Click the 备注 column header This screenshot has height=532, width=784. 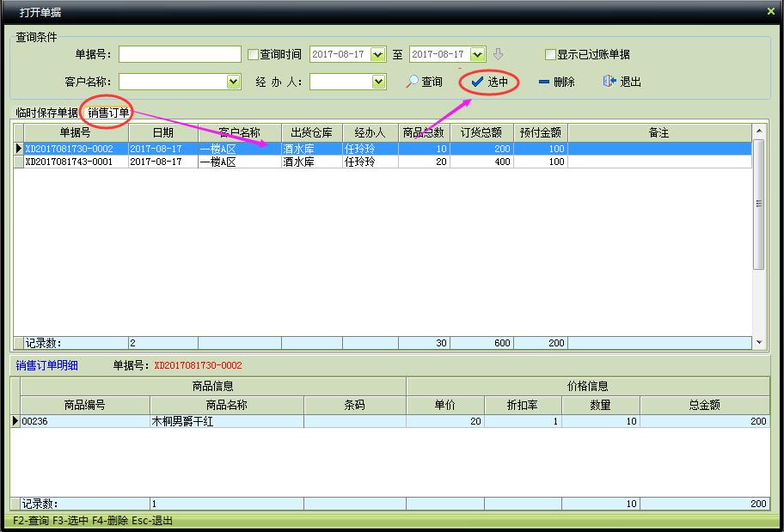[x=659, y=132]
